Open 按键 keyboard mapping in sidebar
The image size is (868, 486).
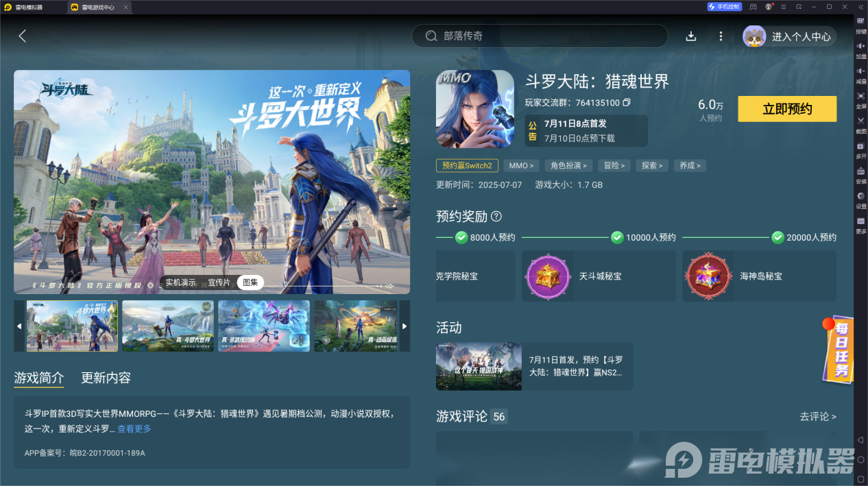(x=861, y=25)
